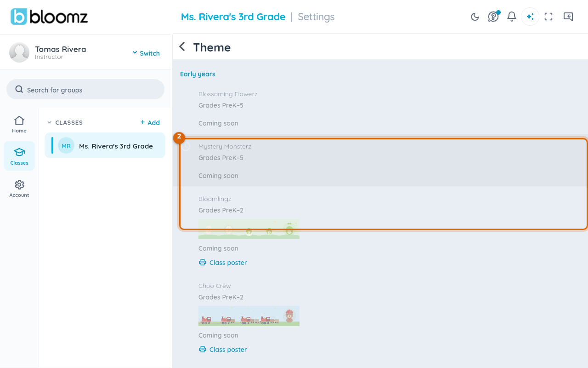The width and height of the screenshot is (588, 368).
Task: Open notifications with the bell icon
Action: (512, 17)
